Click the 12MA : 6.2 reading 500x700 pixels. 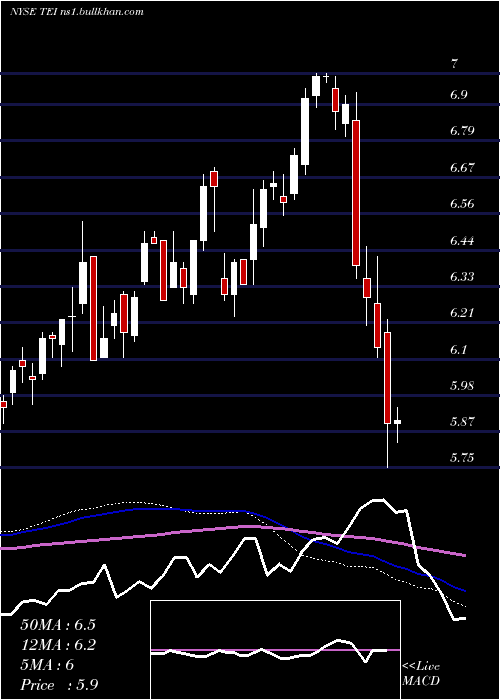58,645
